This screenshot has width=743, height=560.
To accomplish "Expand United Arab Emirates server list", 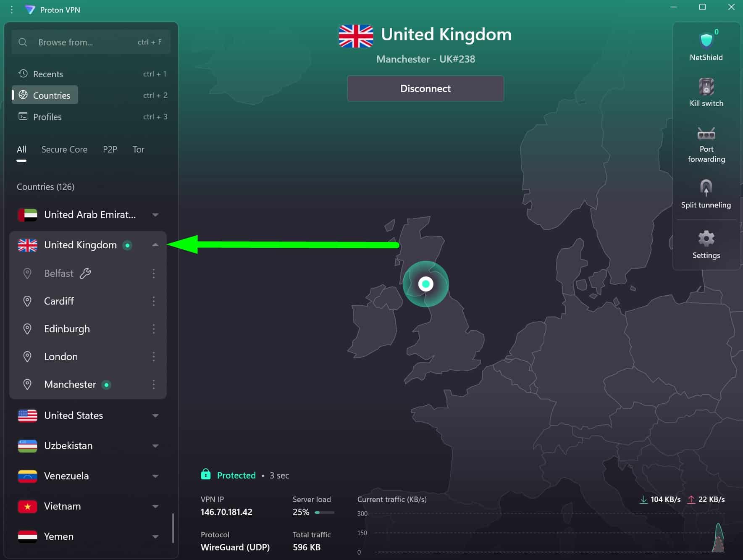I will click(155, 215).
